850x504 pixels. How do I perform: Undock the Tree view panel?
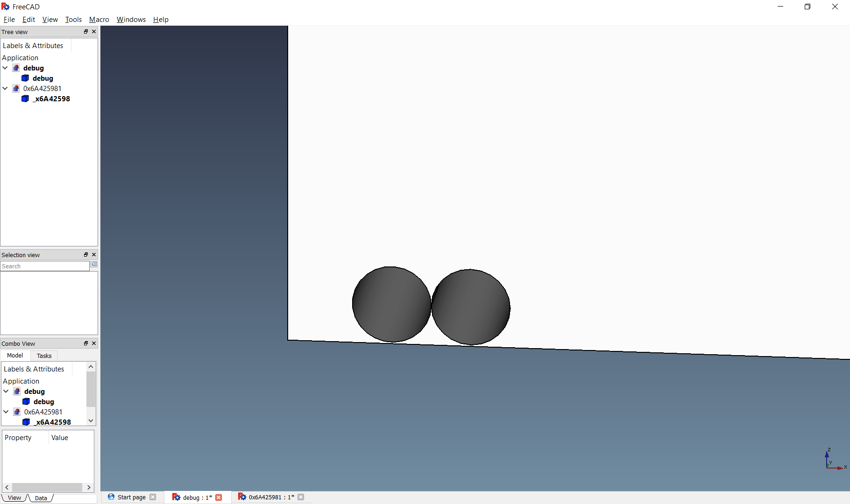[86, 31]
